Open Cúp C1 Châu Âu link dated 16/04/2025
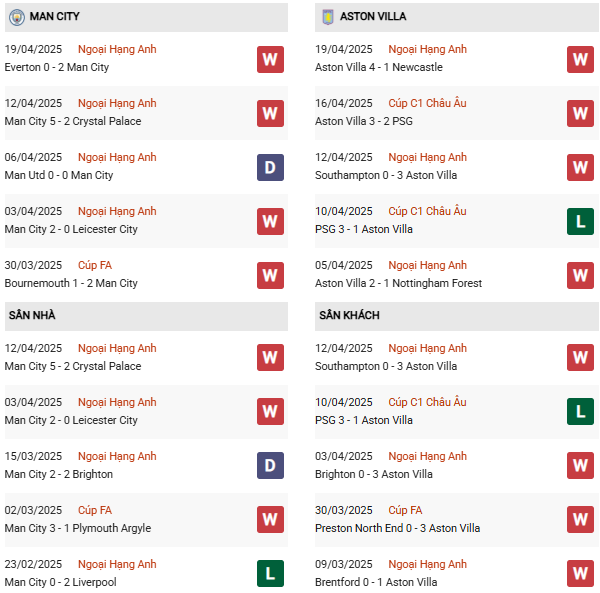 click(427, 103)
